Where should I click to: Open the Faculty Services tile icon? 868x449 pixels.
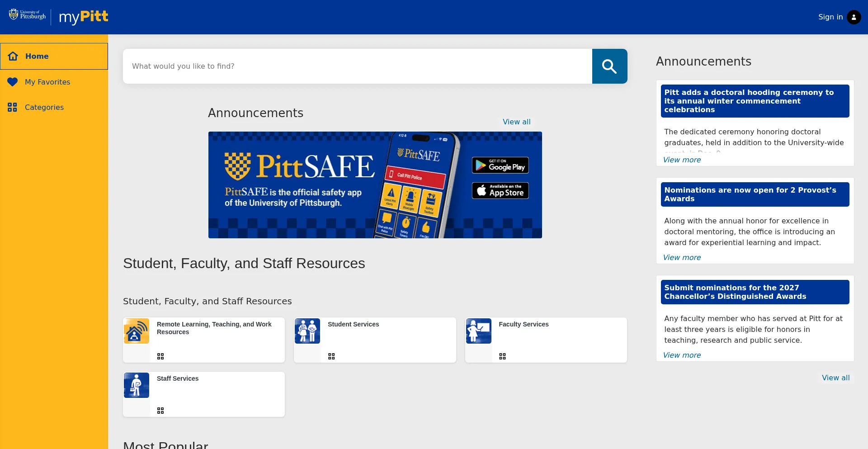click(479, 331)
